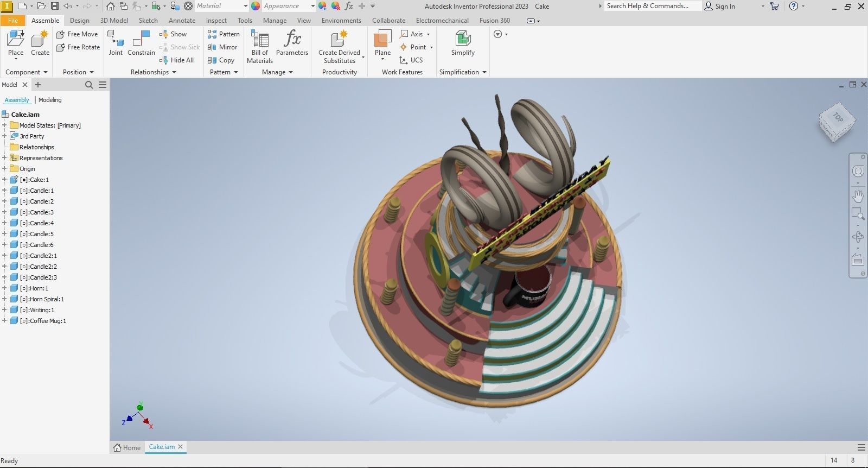
Task: Expand the Manage panel dropdown
Action: [291, 72]
